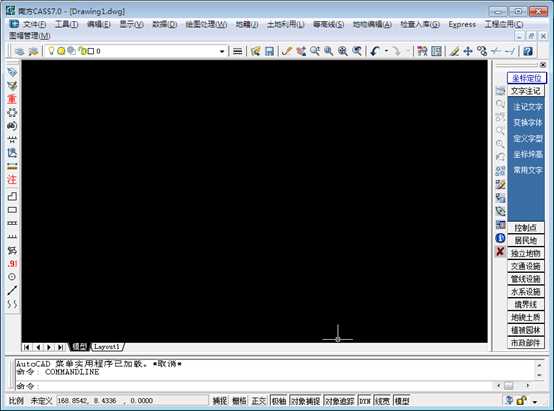Switch to the Layout1 tab
This screenshot has width=554, height=411.
107,347
